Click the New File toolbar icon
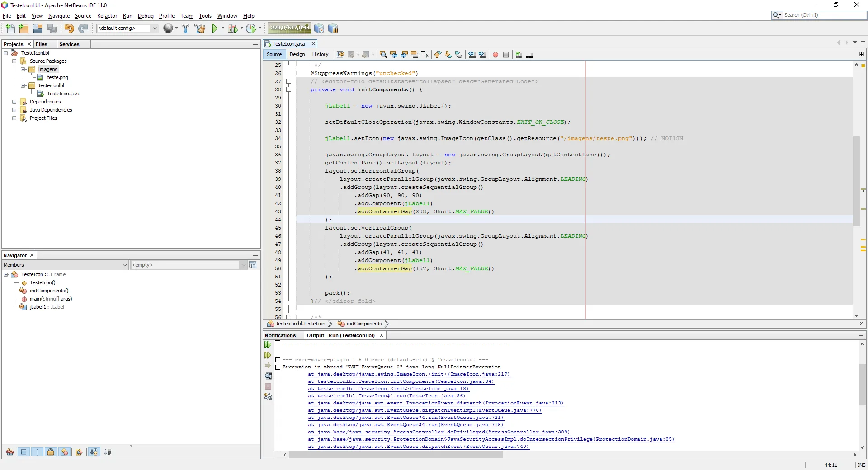 click(10, 28)
